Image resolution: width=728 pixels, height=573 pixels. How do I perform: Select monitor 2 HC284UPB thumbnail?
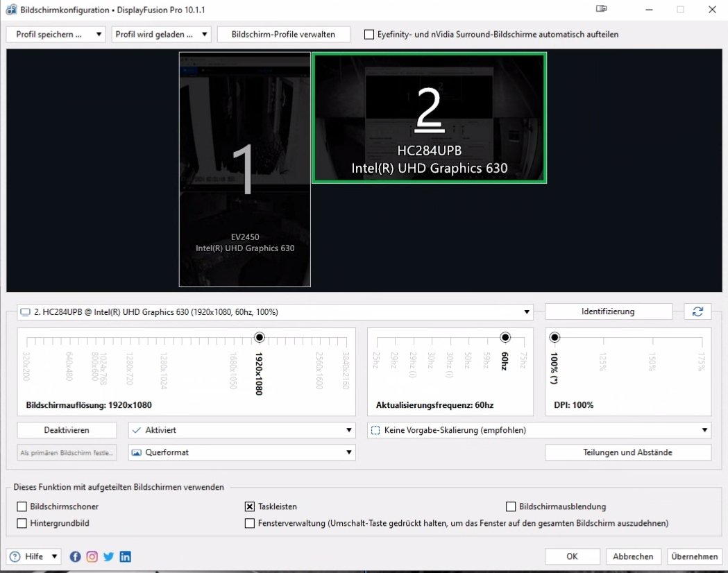pyautogui.click(x=430, y=118)
